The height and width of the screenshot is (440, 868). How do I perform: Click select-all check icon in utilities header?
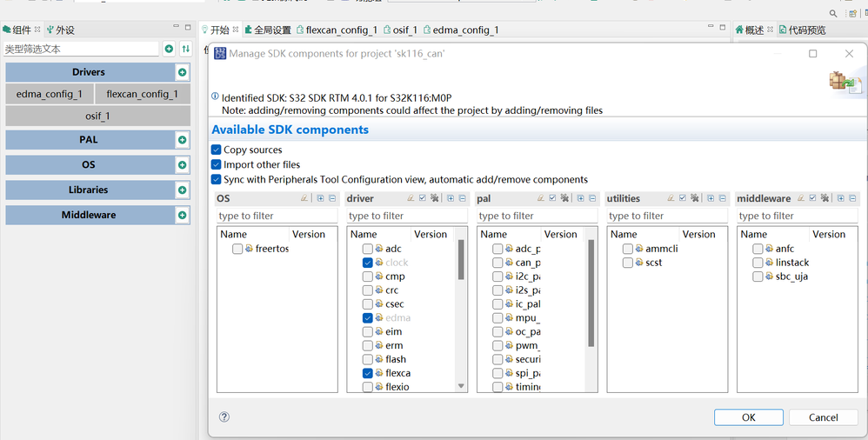pos(683,197)
